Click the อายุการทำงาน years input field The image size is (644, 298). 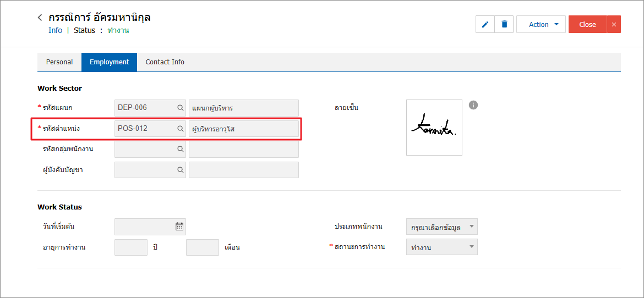tap(131, 247)
